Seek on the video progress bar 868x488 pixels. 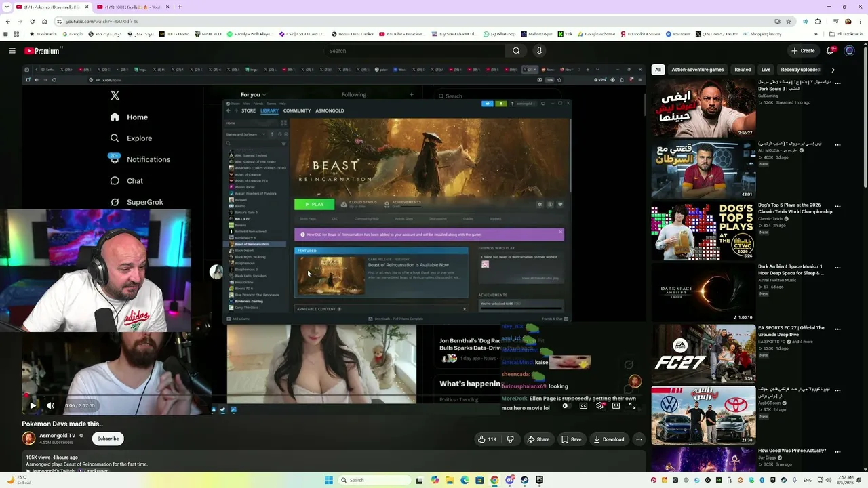[x=332, y=396]
